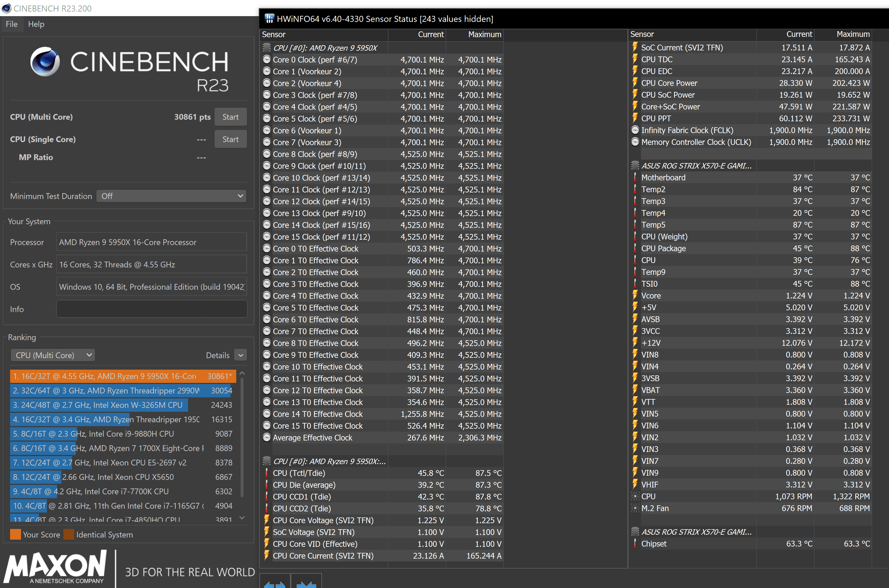The height and width of the screenshot is (588, 889).
Task: Click the HWiNFO64 window title icon
Action: pyautogui.click(x=269, y=18)
